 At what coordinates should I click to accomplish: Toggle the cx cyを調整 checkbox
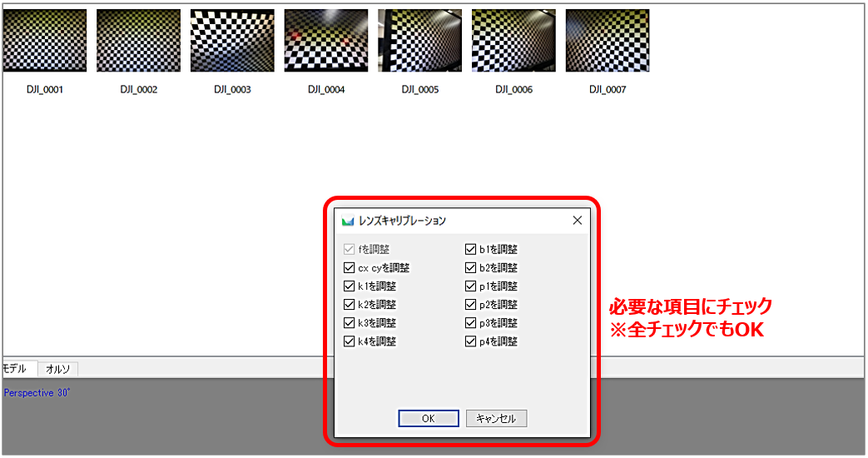(x=349, y=268)
